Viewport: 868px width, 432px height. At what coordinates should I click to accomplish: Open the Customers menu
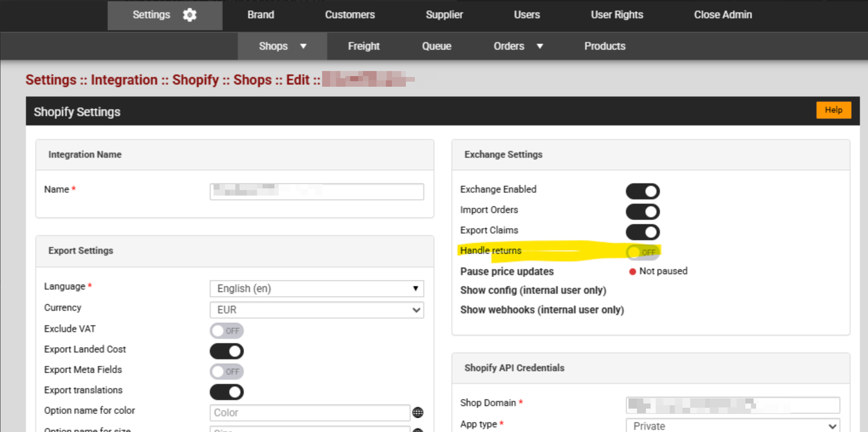(350, 15)
